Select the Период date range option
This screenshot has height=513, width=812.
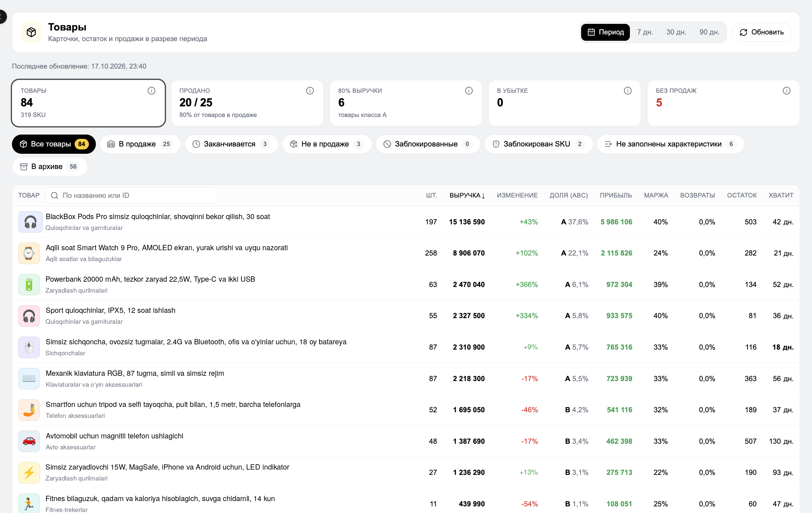click(x=605, y=32)
